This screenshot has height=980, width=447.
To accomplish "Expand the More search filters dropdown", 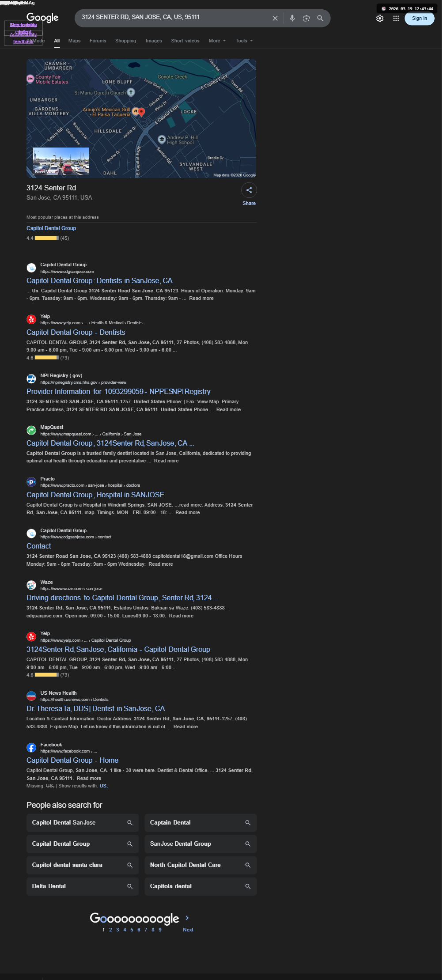I will click(x=217, y=41).
